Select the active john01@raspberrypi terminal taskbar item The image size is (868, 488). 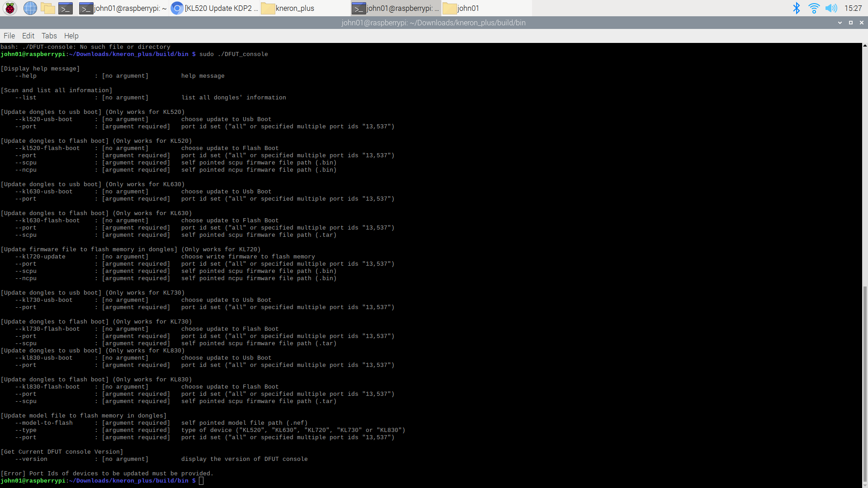click(396, 8)
